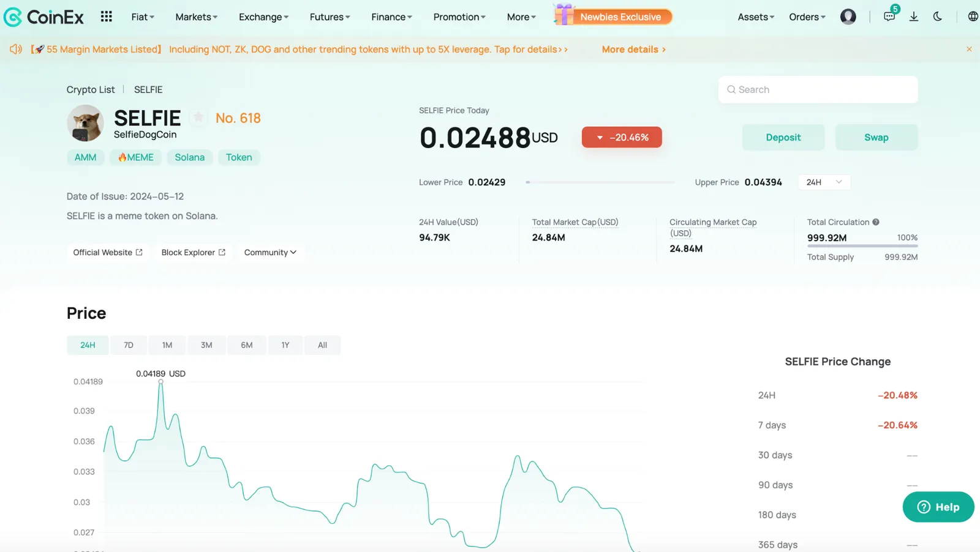Click the Total Market Cap(USD) label
The width and height of the screenshot is (980, 552).
575,222
